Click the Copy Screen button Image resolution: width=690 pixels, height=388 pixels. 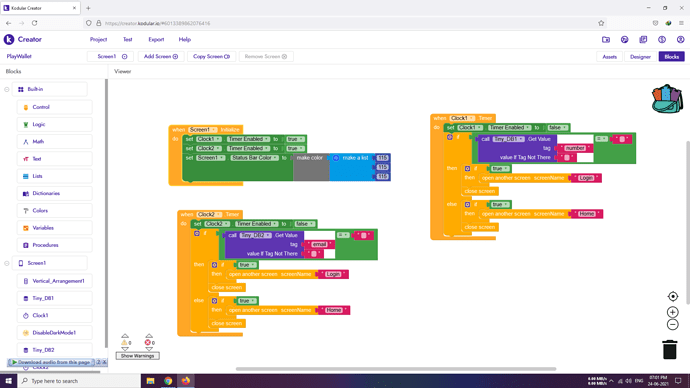point(212,56)
